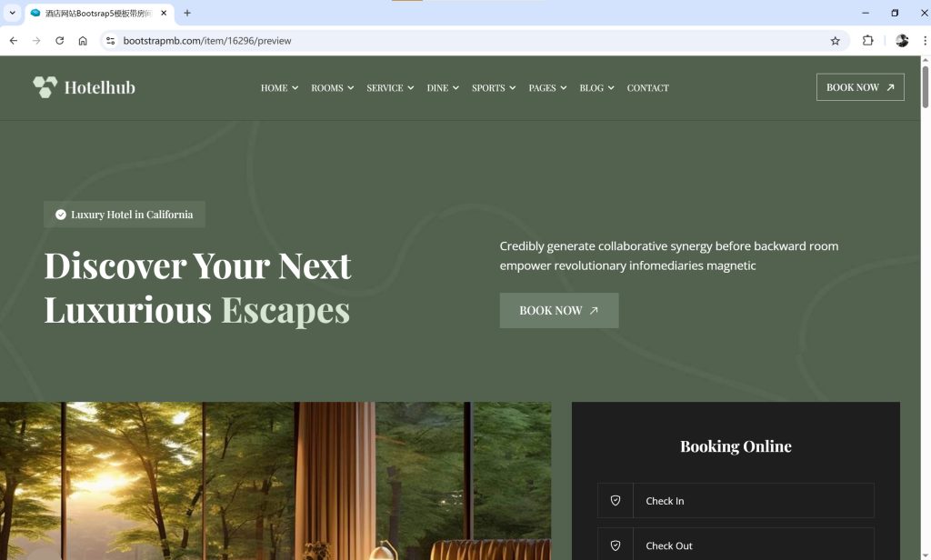The height and width of the screenshot is (560, 931).
Task: Reload the page with the refresh icon
Action: (x=59, y=40)
